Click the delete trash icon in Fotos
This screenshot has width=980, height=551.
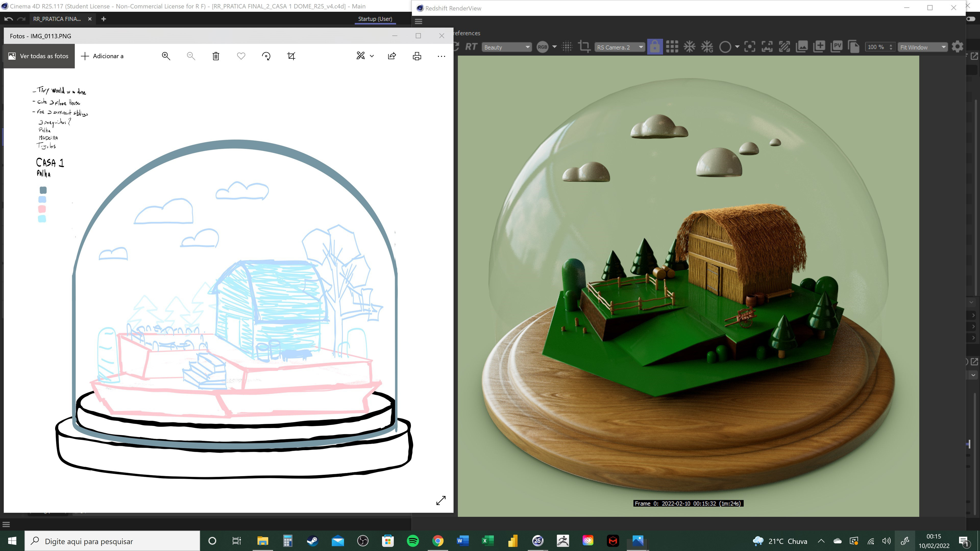(x=216, y=56)
